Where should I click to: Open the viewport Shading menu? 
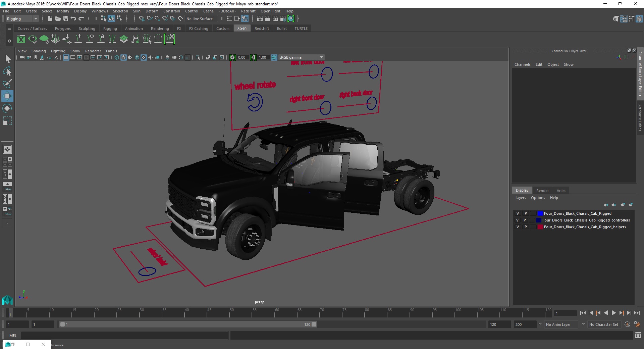point(39,51)
